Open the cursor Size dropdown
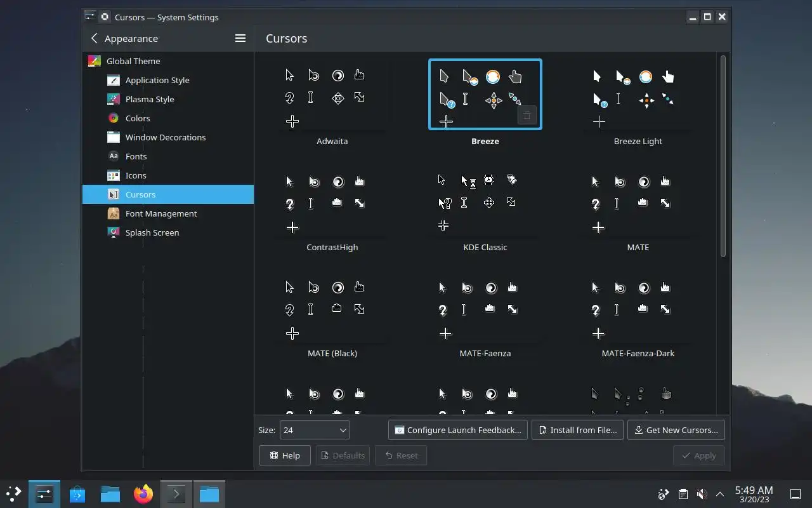This screenshot has height=508, width=812. point(315,430)
